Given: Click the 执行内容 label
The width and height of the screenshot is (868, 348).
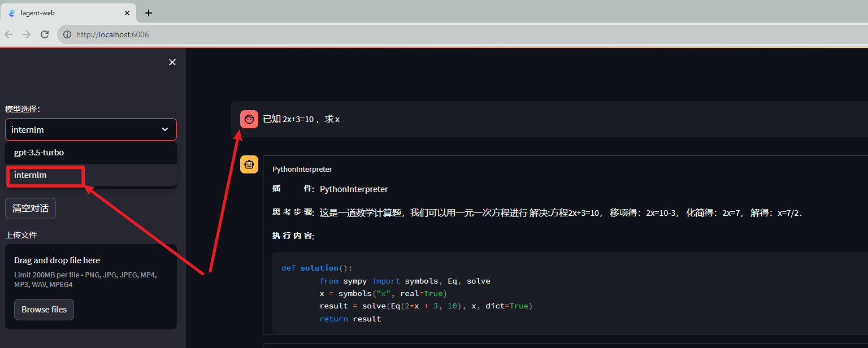Looking at the screenshot, I should [293, 236].
